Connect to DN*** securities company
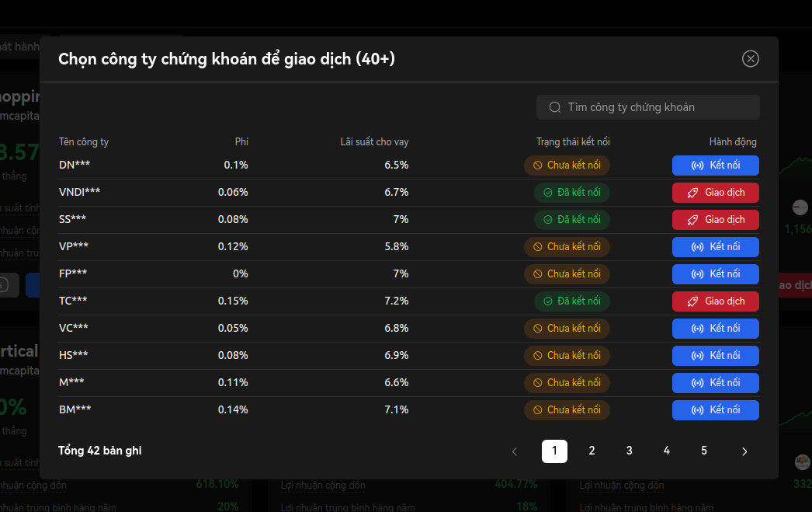The height and width of the screenshot is (512, 812). (x=715, y=165)
